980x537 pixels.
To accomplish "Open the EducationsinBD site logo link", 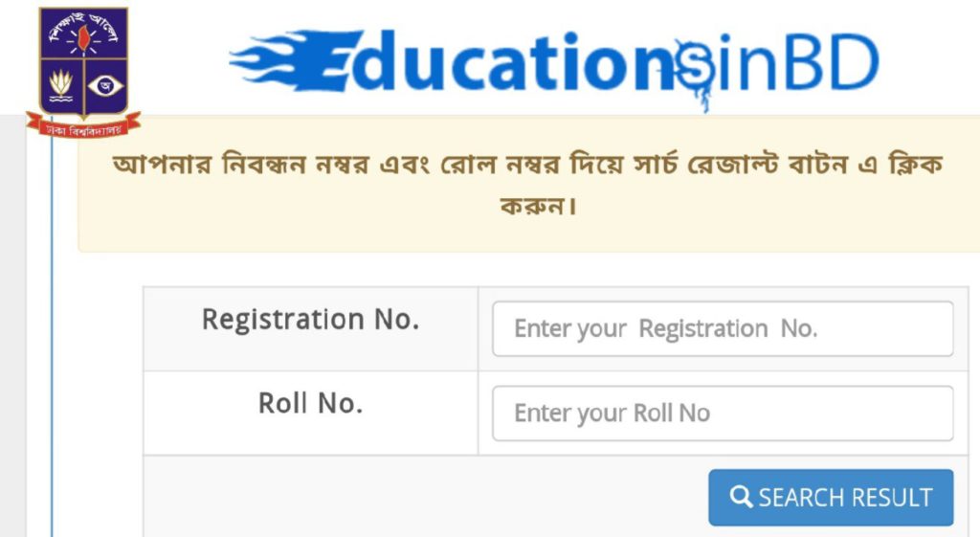I will point(553,63).
